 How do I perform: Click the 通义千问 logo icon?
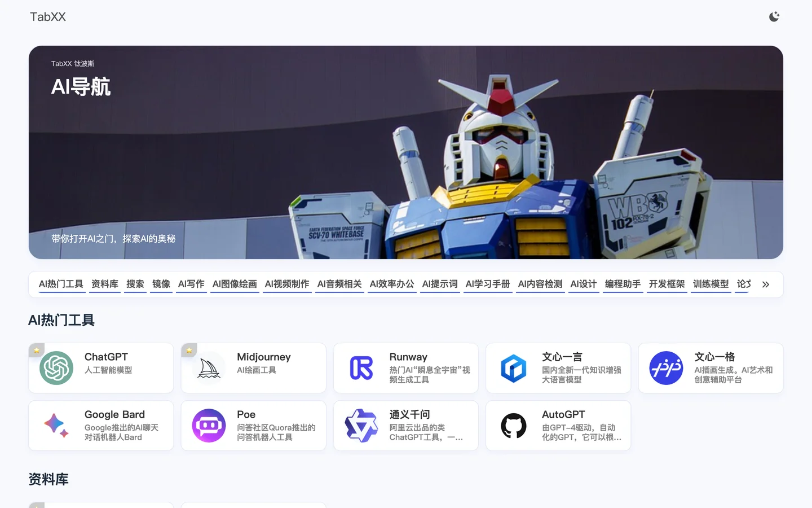361,426
